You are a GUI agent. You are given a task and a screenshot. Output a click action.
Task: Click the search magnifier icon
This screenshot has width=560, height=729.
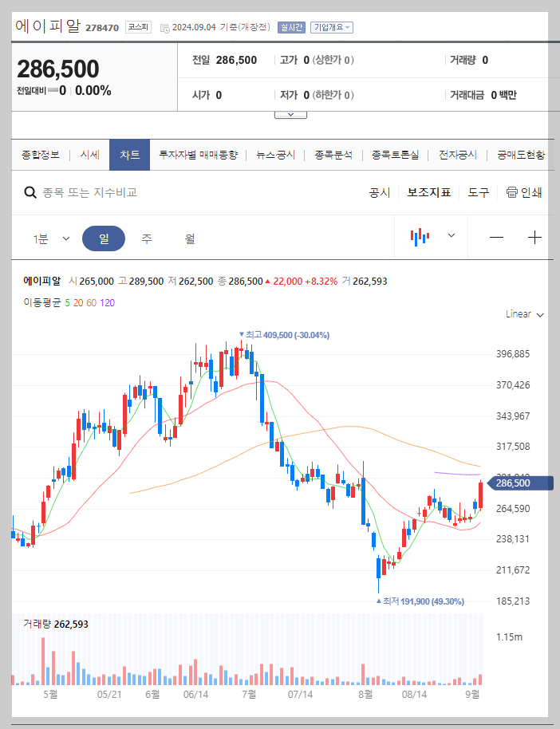click(x=30, y=192)
